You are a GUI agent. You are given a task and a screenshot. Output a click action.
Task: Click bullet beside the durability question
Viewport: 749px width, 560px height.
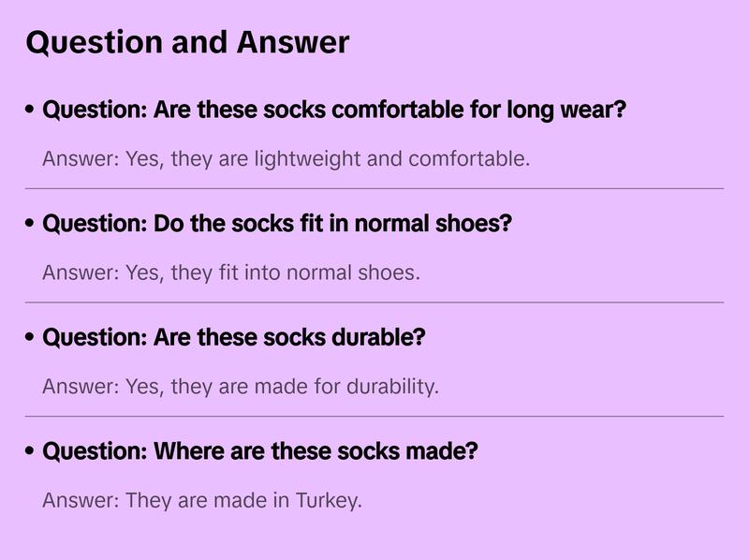point(31,337)
